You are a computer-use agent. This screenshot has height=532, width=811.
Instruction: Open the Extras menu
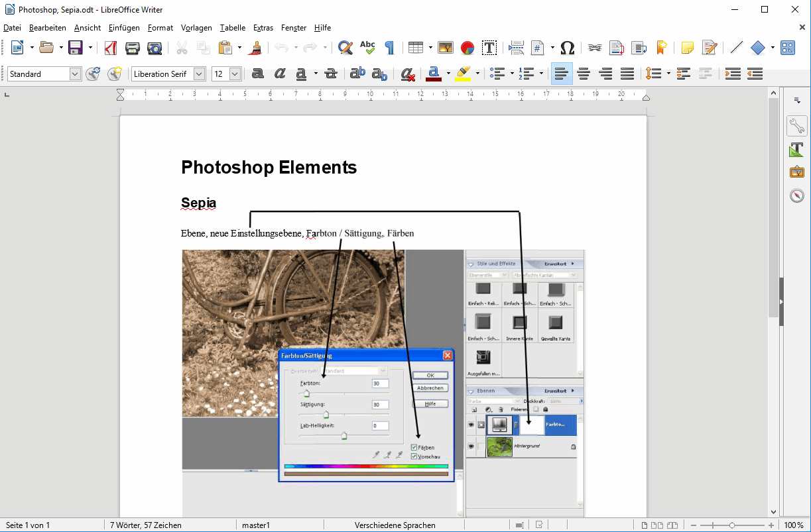point(263,28)
